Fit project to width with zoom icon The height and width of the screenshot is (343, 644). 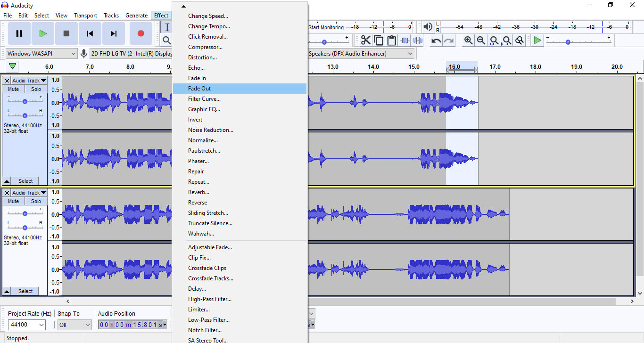pos(506,41)
